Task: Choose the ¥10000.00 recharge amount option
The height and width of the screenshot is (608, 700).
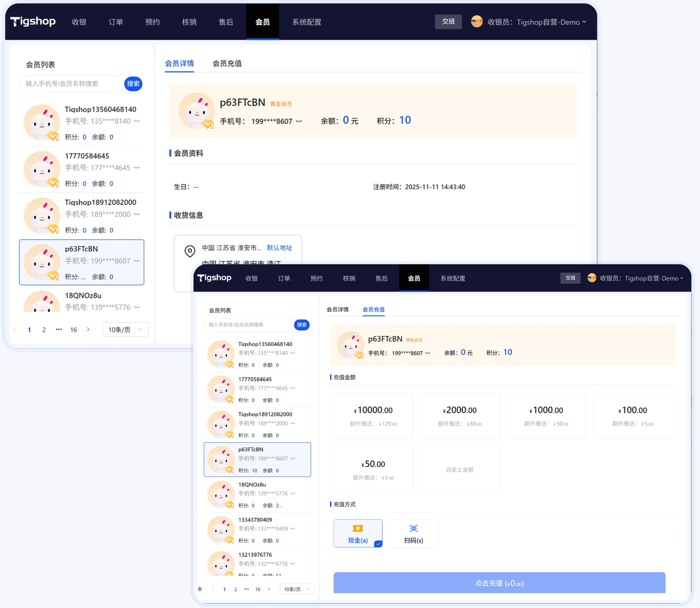Action: (373, 416)
